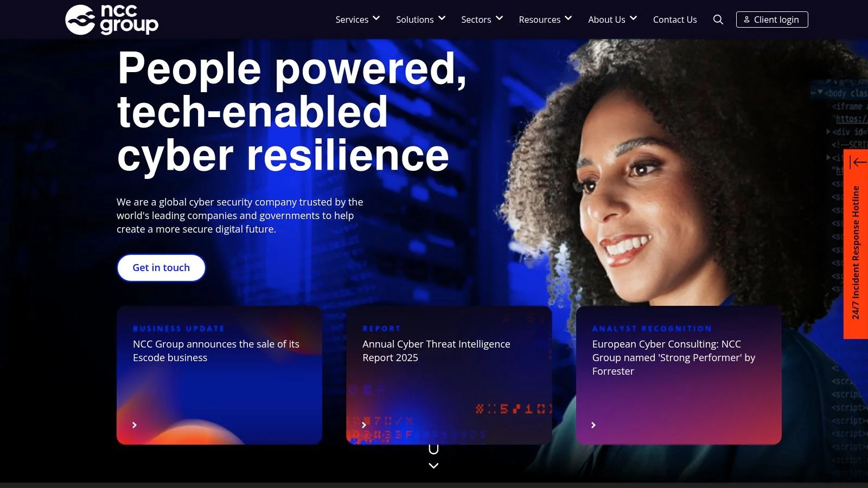Open the search magnifier icon
Screen dimensions: 868x488
click(x=718, y=20)
